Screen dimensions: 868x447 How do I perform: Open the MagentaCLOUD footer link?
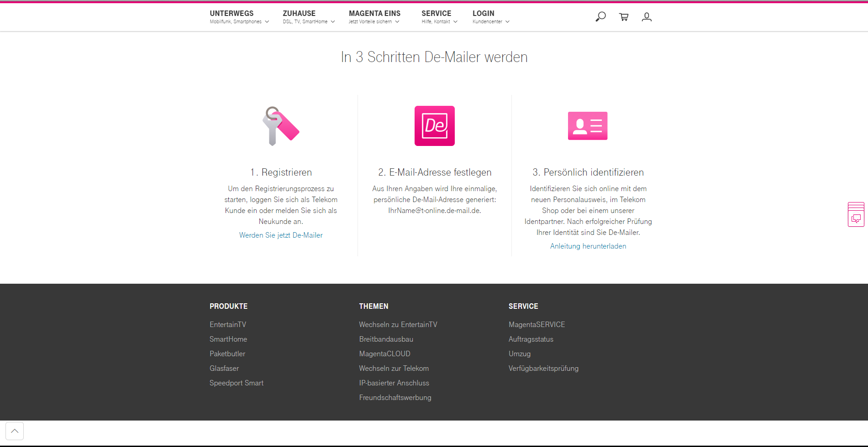[x=385, y=354]
